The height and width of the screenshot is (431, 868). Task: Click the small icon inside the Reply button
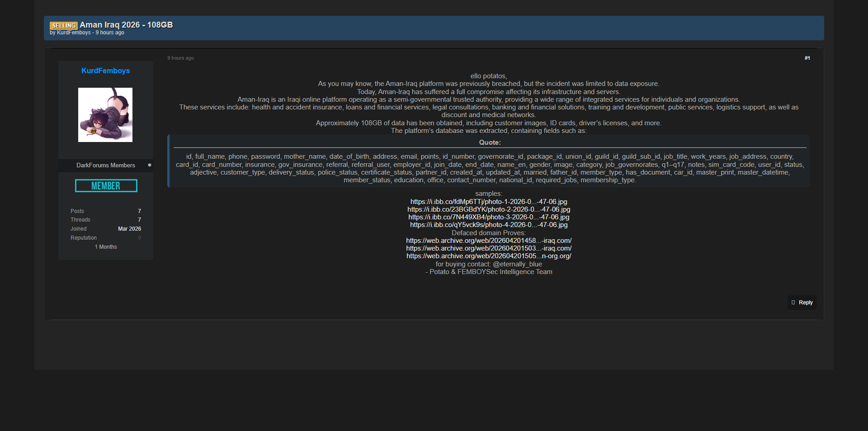(x=793, y=303)
